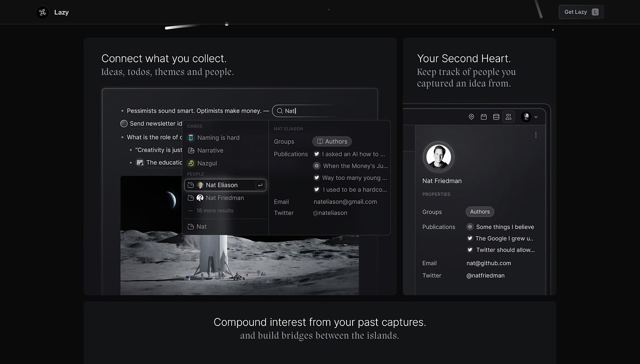640x364 pixels.
Task: Click the Narrative card icon
Action: pos(191,150)
